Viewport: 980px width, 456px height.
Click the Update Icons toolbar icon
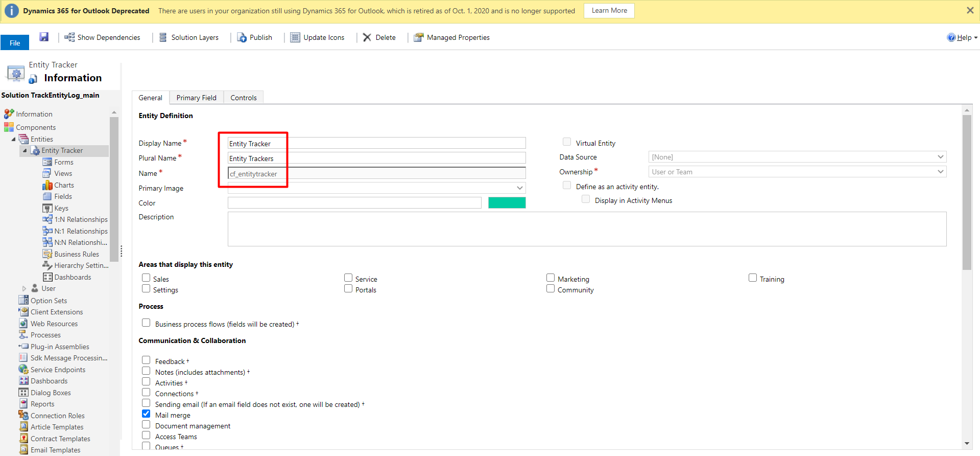(x=295, y=37)
